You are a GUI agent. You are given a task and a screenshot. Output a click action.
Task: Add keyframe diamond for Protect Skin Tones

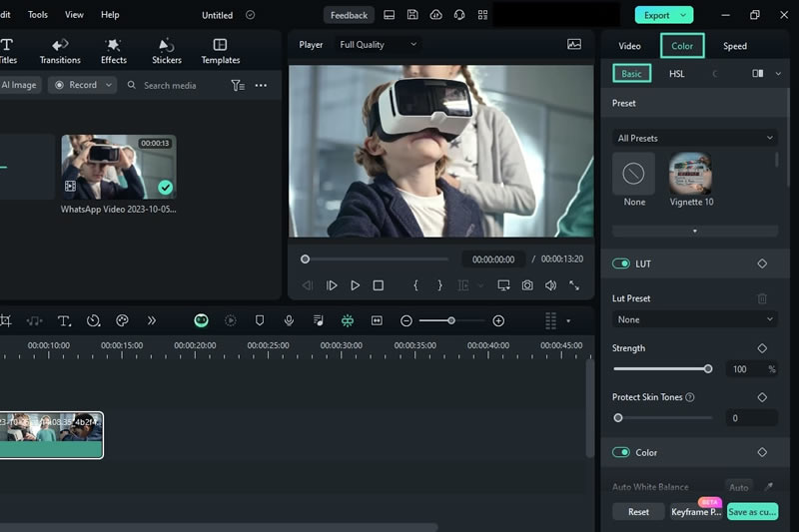(x=762, y=397)
